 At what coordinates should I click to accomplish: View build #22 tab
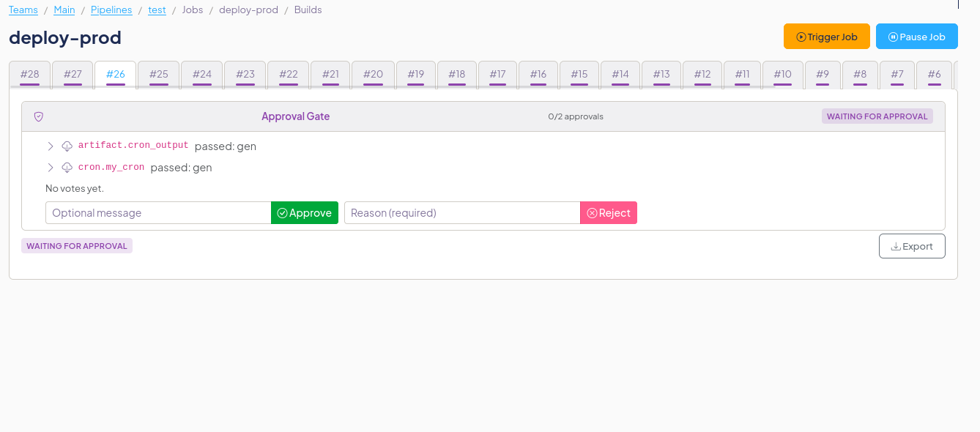pyautogui.click(x=289, y=75)
